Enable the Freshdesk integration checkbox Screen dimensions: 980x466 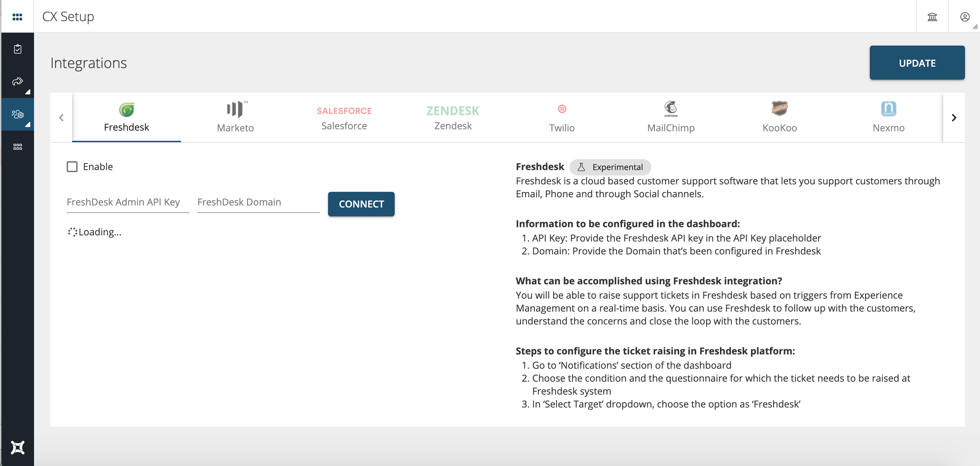(x=72, y=166)
